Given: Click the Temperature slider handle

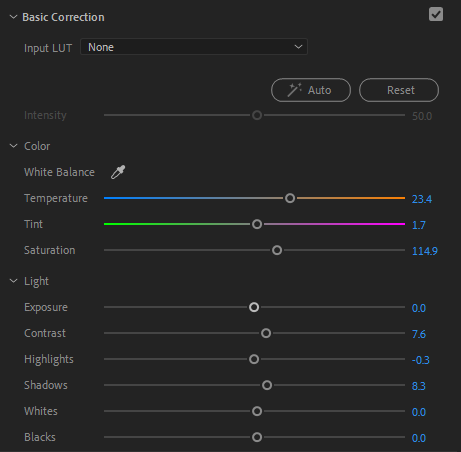Looking at the screenshot, I should 290,198.
